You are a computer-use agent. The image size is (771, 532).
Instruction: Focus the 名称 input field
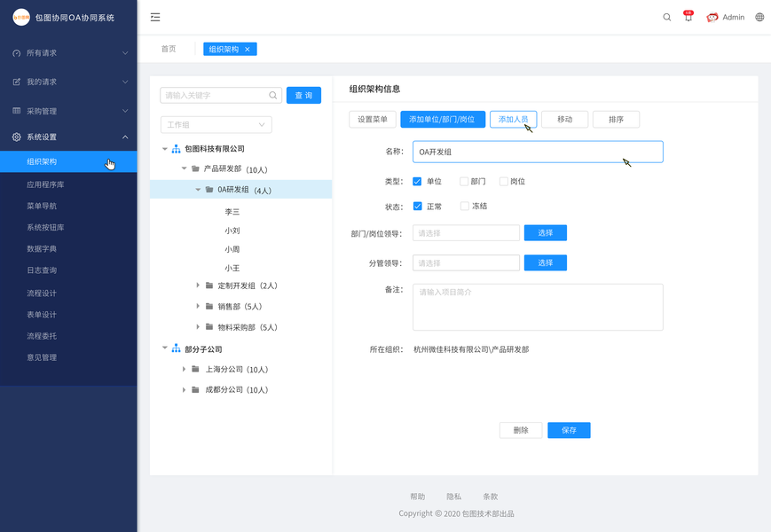click(538, 152)
